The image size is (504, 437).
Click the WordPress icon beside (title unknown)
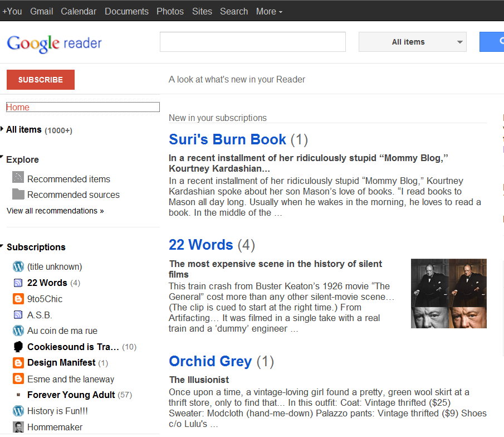tap(18, 266)
